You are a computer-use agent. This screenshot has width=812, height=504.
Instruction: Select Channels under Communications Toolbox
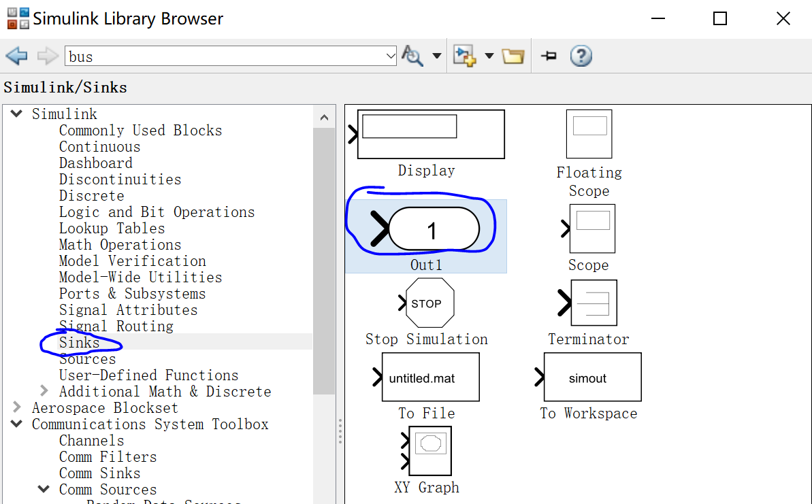point(92,440)
